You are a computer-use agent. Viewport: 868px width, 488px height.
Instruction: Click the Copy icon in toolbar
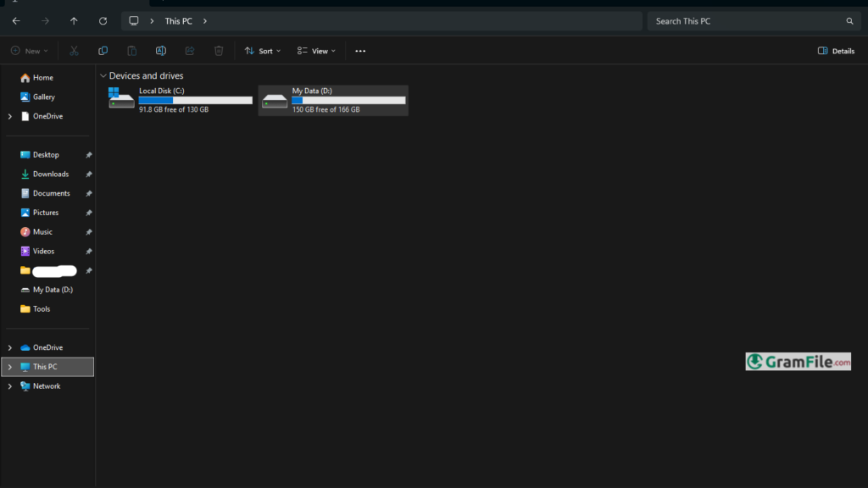click(x=103, y=51)
